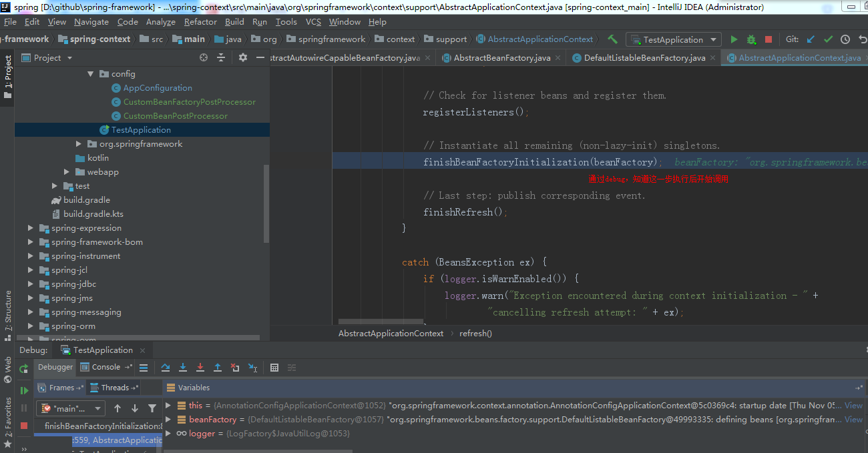Select the next frame with the down arrow
Image resolution: width=868 pixels, height=453 pixels.
(x=135, y=408)
